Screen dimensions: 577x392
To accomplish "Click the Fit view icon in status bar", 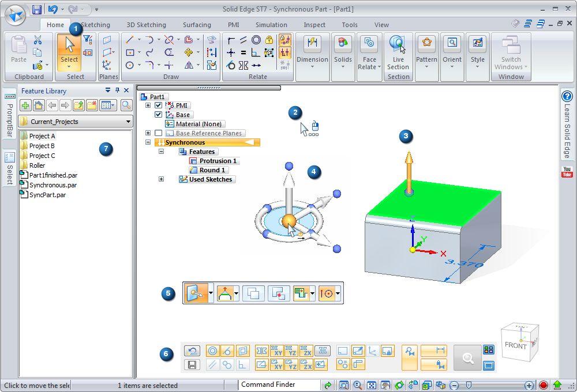I will coord(372,386).
